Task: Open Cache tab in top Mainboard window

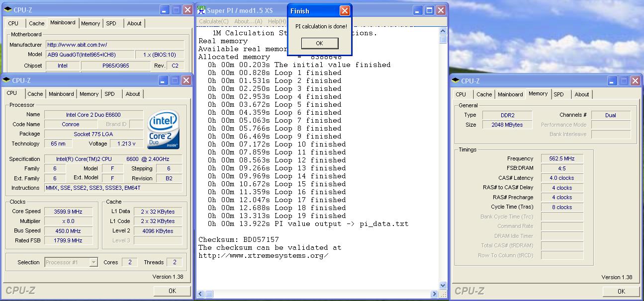Action: point(36,23)
